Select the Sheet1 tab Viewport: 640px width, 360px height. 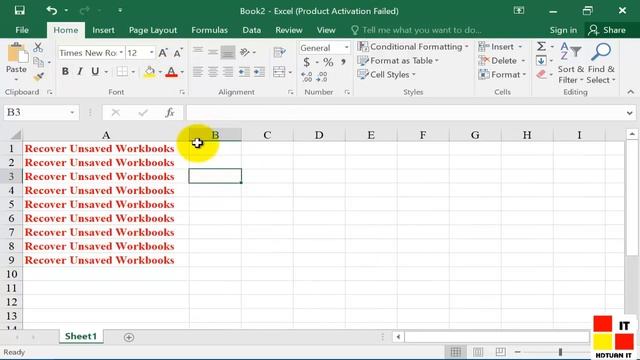(x=81, y=336)
